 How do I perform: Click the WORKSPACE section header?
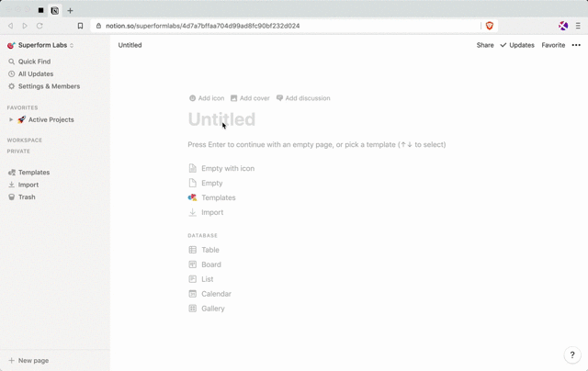coord(25,141)
